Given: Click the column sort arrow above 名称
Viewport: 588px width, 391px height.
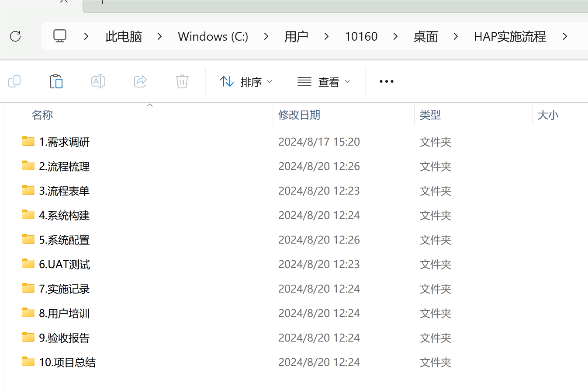Looking at the screenshot, I should [149, 105].
